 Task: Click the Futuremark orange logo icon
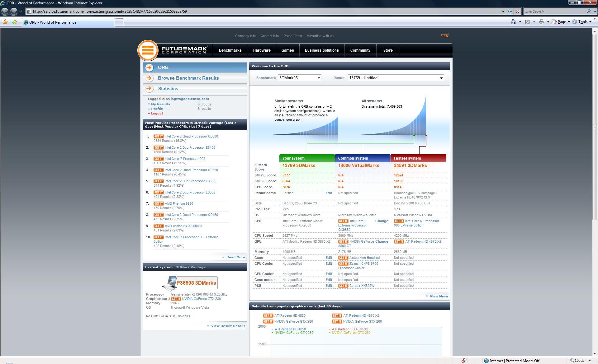click(148, 50)
